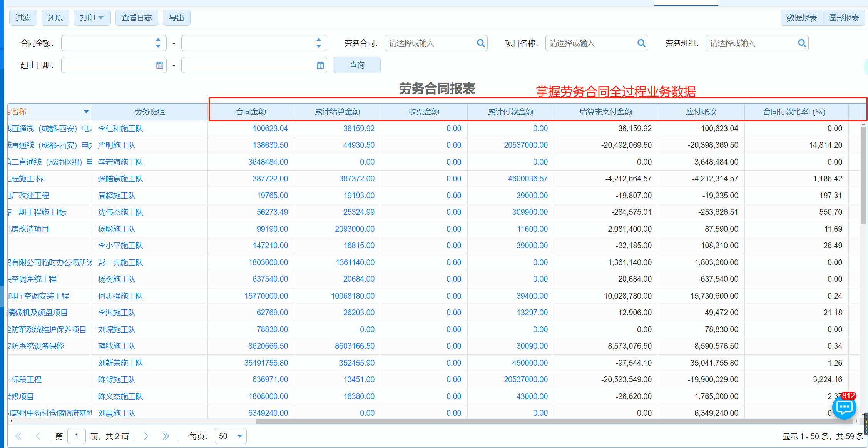Switch to the 数据报表 tab
The width and height of the screenshot is (868, 448).
[801, 18]
